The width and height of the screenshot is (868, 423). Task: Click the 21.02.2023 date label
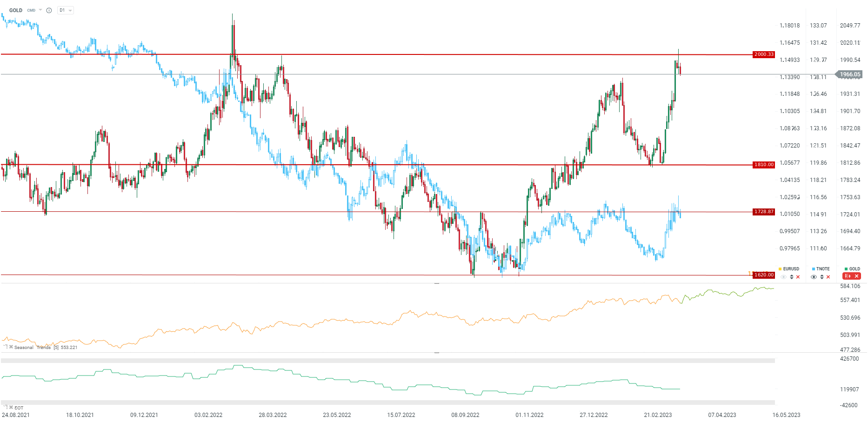[x=658, y=415]
